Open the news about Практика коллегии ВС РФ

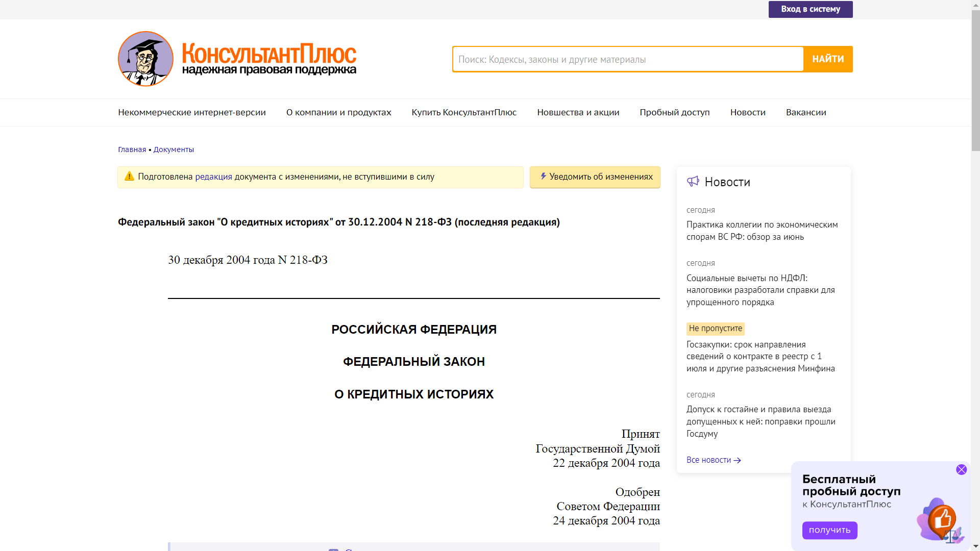(x=762, y=230)
